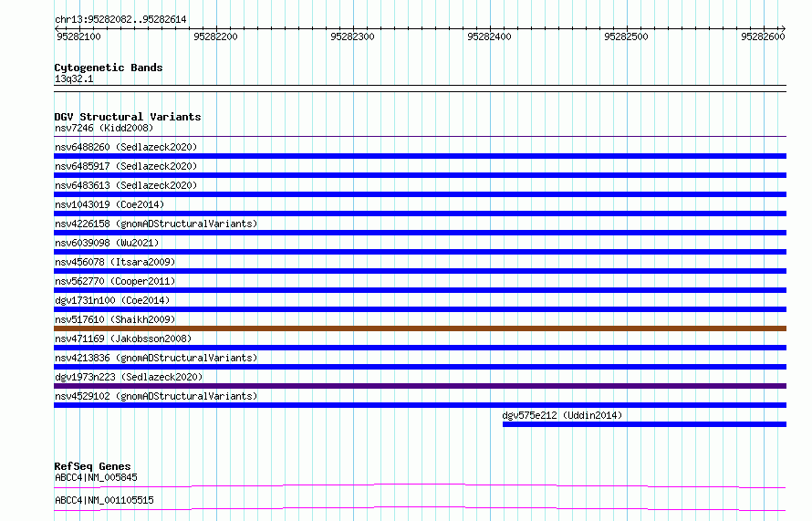Click the thin purple line under nsv7246
812x521 pixels.
[x=420, y=137]
